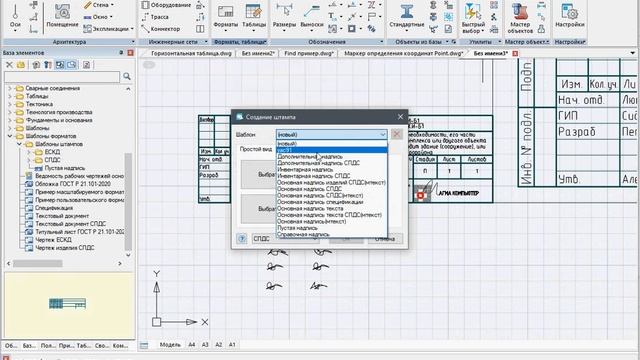Click the template preview thumbnail
Viewport: 640px width, 360px height.
tap(68, 303)
